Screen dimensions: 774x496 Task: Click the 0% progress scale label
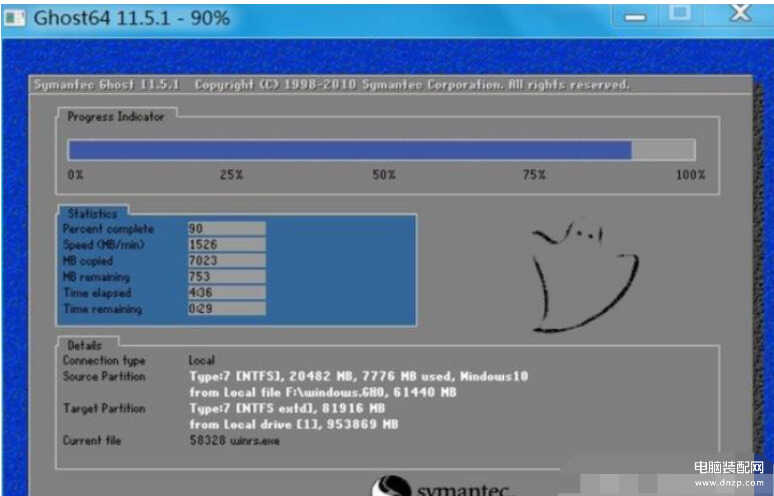pos(75,175)
